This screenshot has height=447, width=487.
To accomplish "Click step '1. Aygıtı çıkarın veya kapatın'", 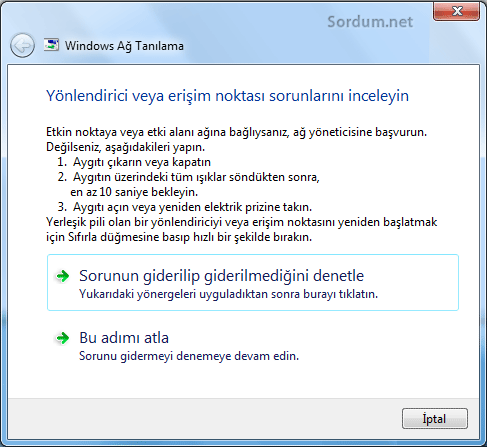I will click(x=134, y=162).
